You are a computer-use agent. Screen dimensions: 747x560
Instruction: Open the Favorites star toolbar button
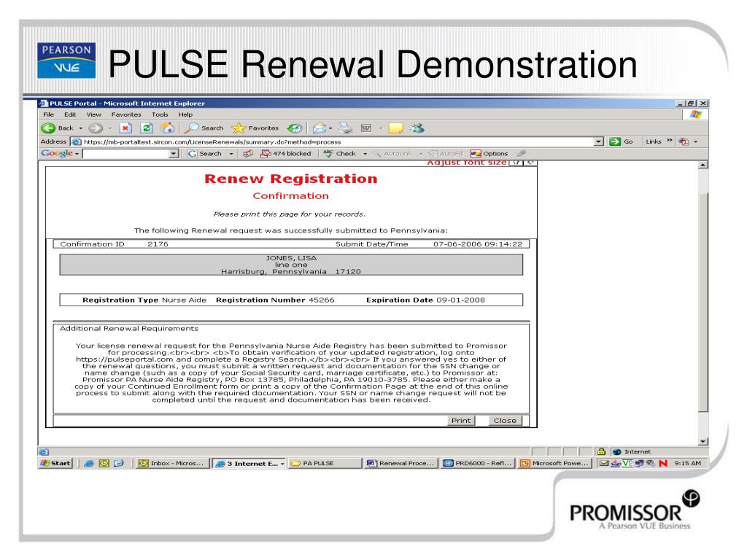point(255,128)
